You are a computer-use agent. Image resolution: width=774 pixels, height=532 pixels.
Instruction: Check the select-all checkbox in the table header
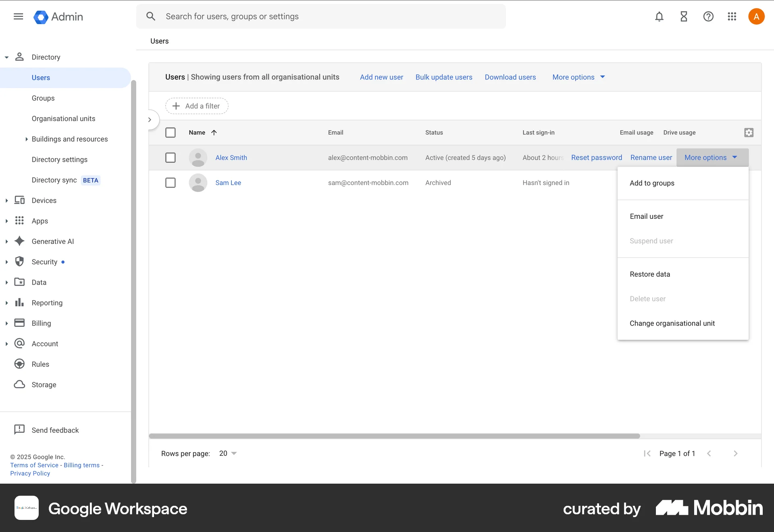pos(171,133)
